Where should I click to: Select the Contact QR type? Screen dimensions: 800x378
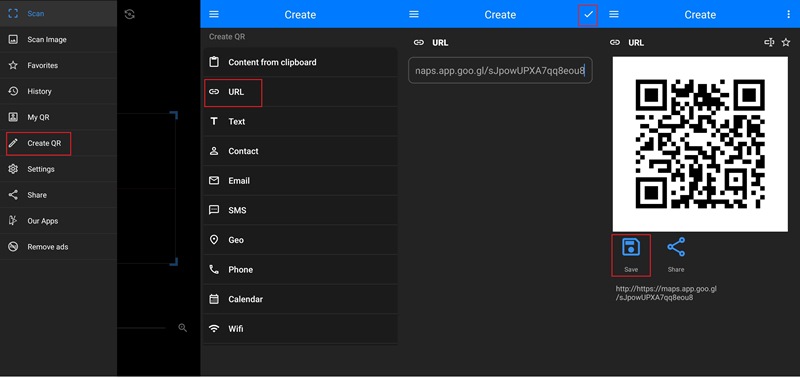[x=300, y=151]
